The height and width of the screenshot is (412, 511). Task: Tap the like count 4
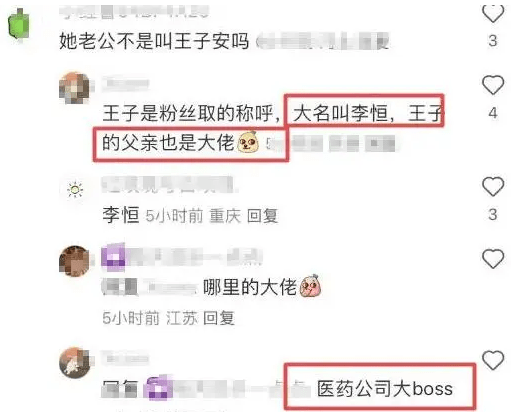[x=493, y=113]
